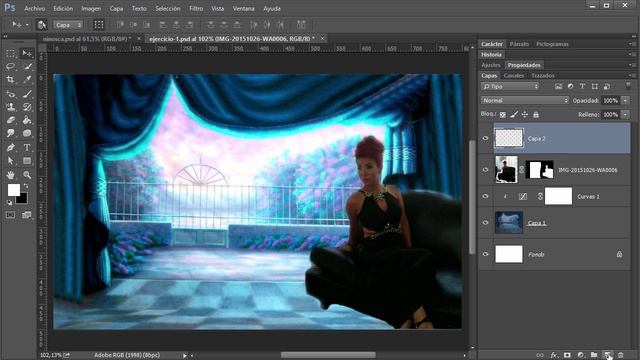This screenshot has height=360, width=640.
Task: Select the Quick Selection tool
Action: point(27,67)
